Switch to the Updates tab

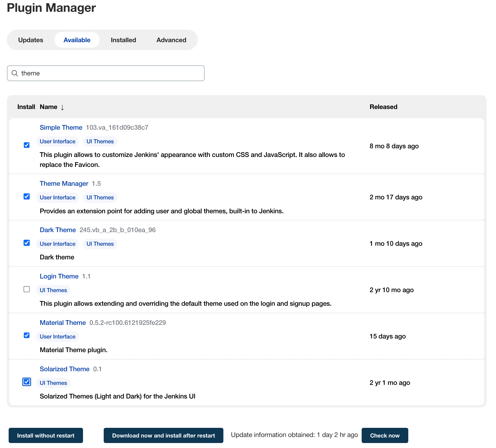coord(31,40)
